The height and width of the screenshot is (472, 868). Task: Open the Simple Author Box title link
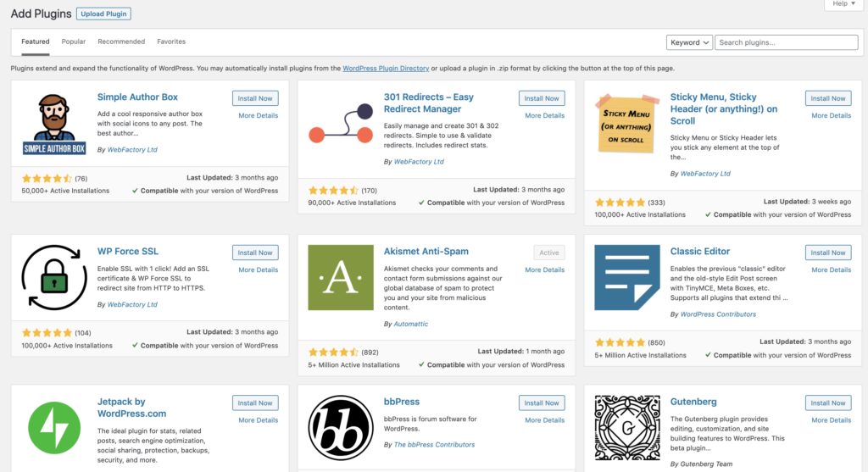click(x=137, y=97)
